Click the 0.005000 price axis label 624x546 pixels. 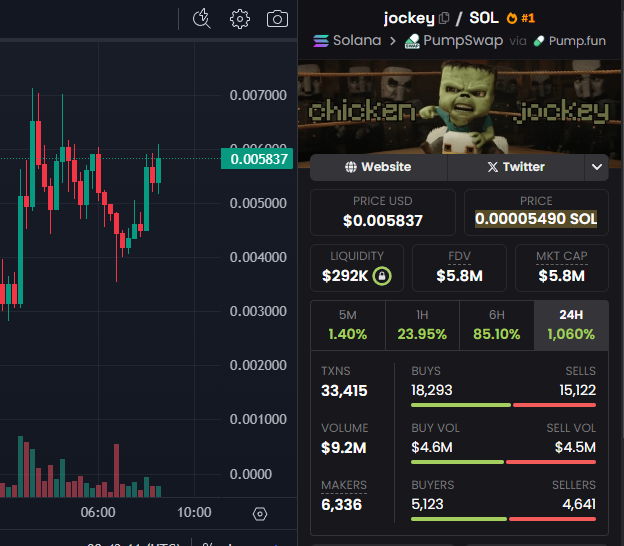point(258,203)
